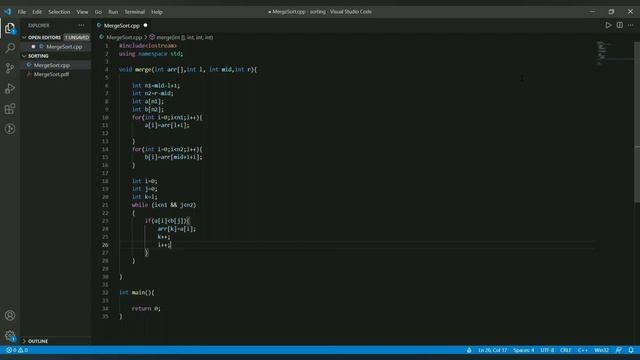
Task: Click MergeSort.cpp breadcrumb segment
Action: pyautogui.click(x=124, y=37)
